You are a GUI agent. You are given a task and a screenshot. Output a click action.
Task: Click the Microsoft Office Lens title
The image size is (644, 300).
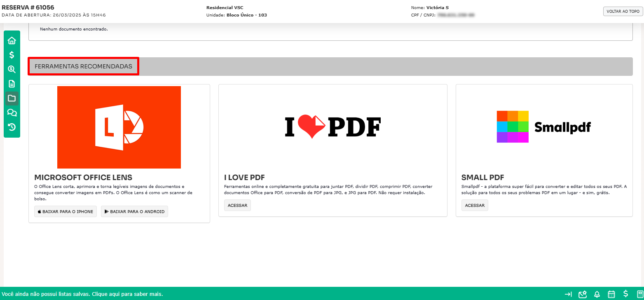(83, 178)
